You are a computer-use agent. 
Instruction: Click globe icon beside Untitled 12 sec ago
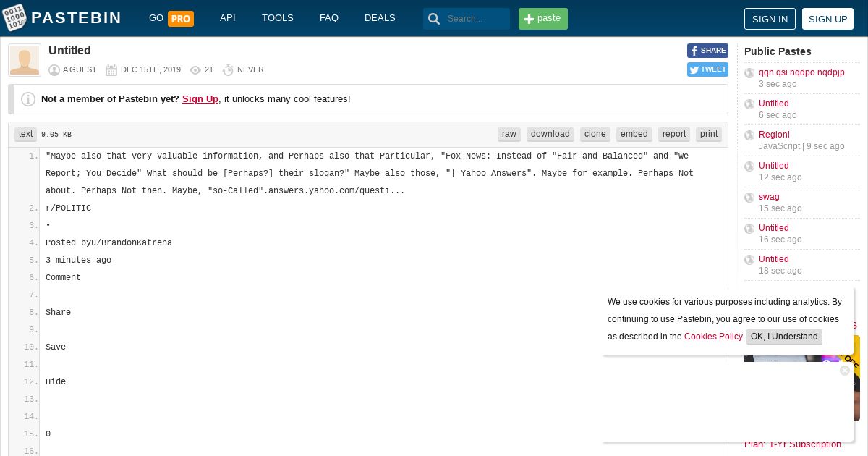click(749, 166)
